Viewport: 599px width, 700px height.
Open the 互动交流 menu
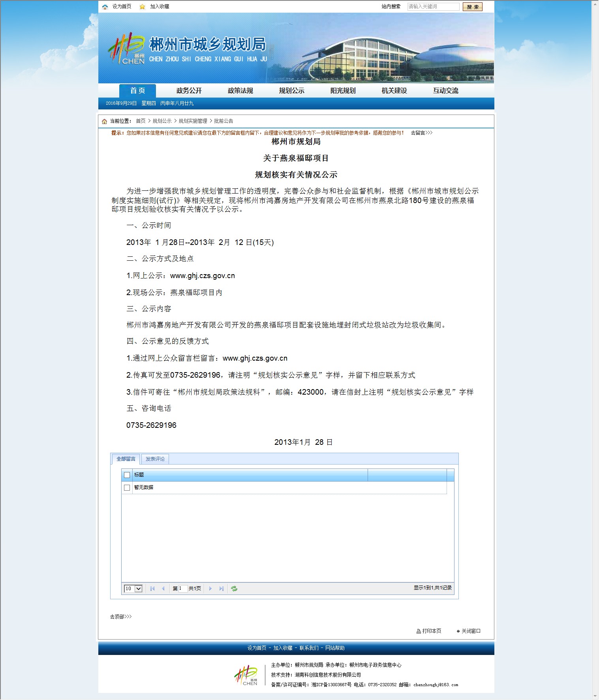(x=446, y=91)
